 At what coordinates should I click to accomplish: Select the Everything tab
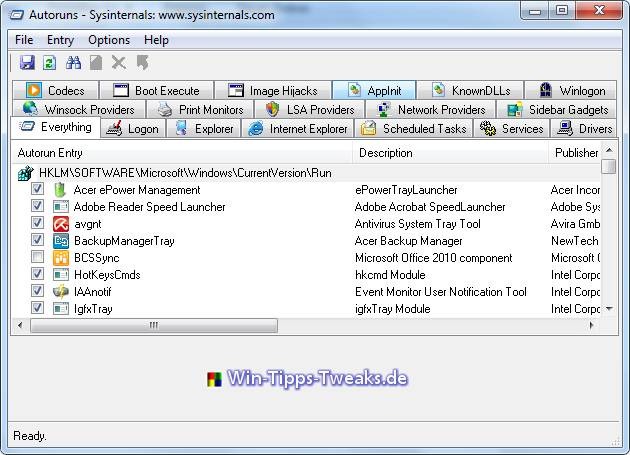pyautogui.click(x=55, y=127)
